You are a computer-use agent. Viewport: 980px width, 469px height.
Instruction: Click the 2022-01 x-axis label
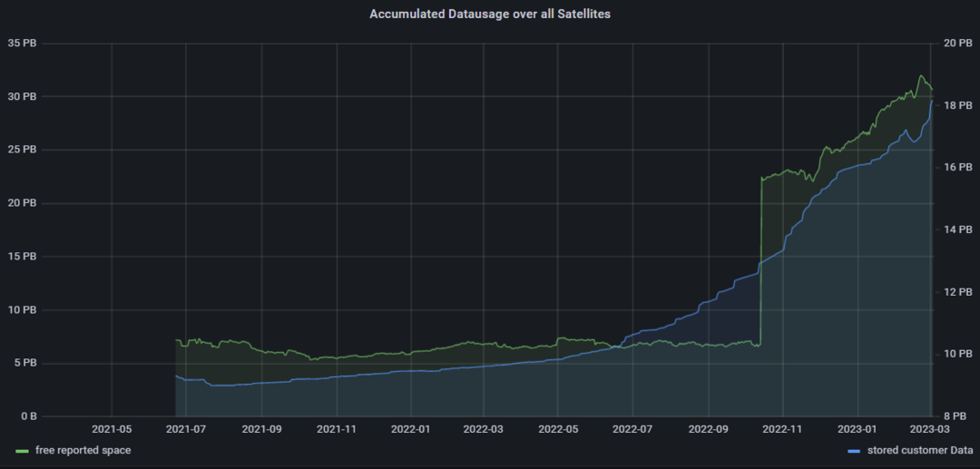coord(411,430)
